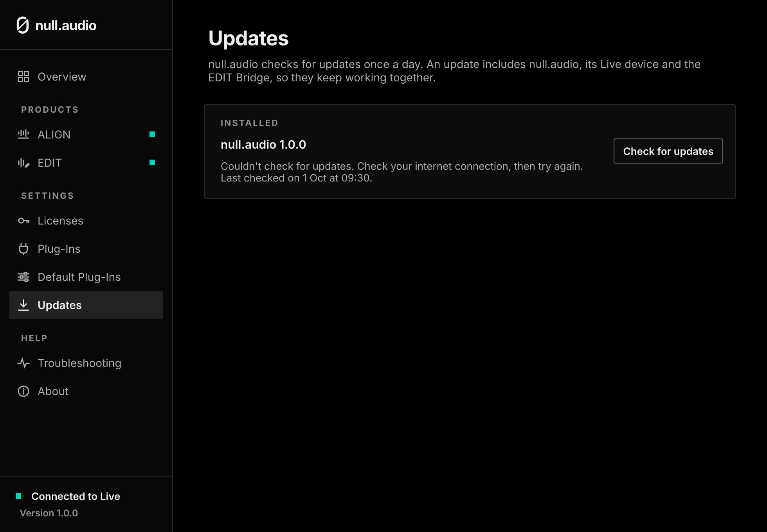Click the Connected to Live status dot

coord(18,496)
